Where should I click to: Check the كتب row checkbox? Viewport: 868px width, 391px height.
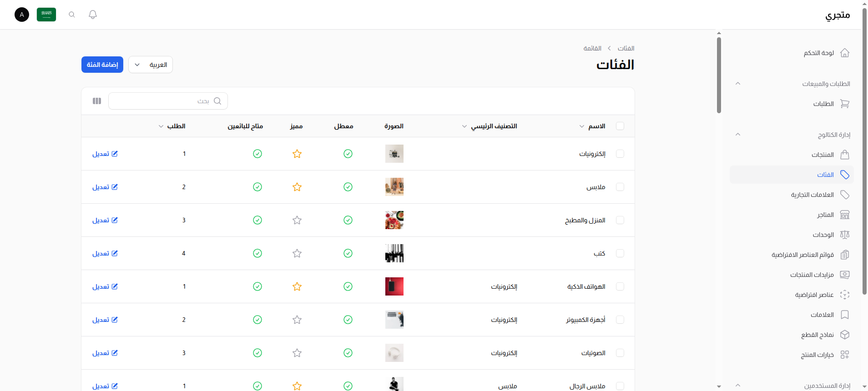(620, 253)
